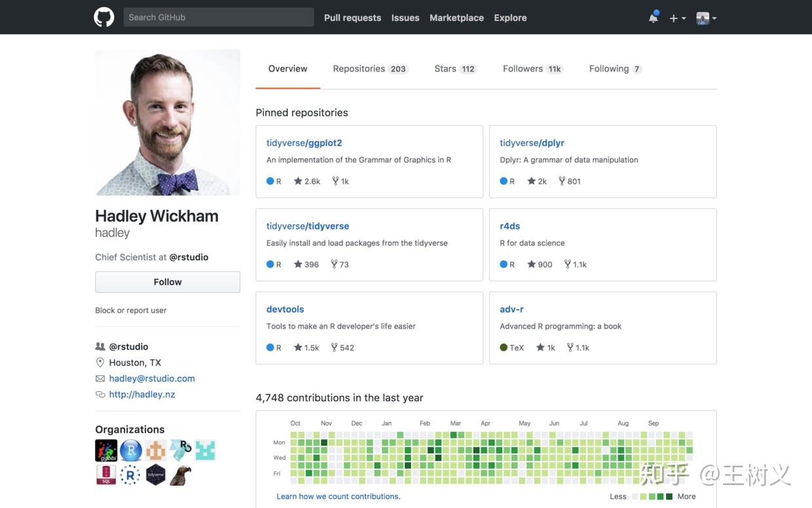The height and width of the screenshot is (508, 812).
Task: Switch to the Repositories tab
Action: click(x=370, y=69)
